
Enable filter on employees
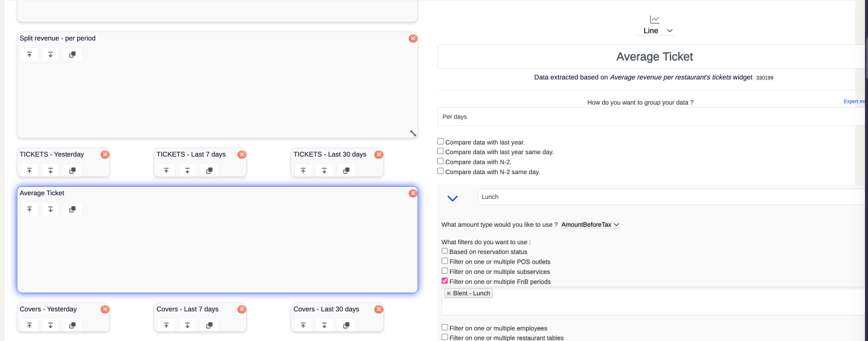click(445, 328)
